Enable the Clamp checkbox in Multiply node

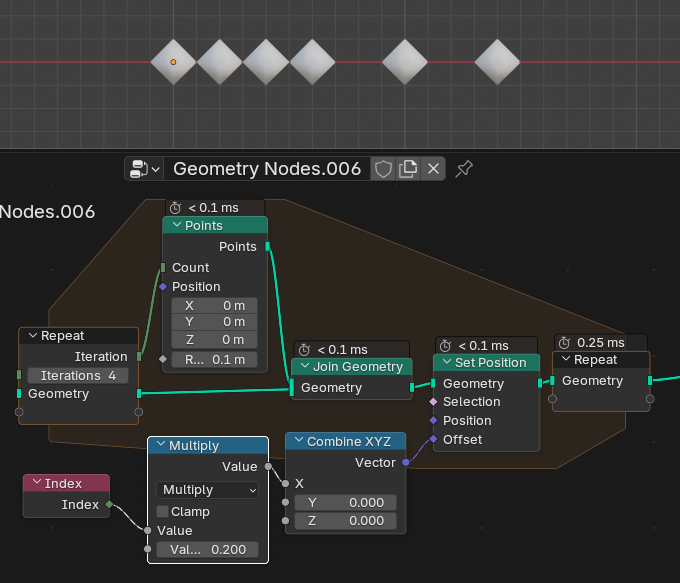coord(163,511)
